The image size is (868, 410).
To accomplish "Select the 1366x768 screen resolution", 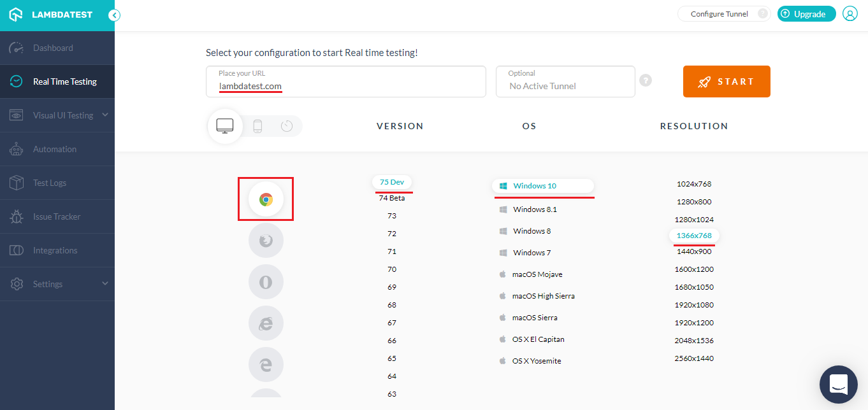I will pos(693,236).
